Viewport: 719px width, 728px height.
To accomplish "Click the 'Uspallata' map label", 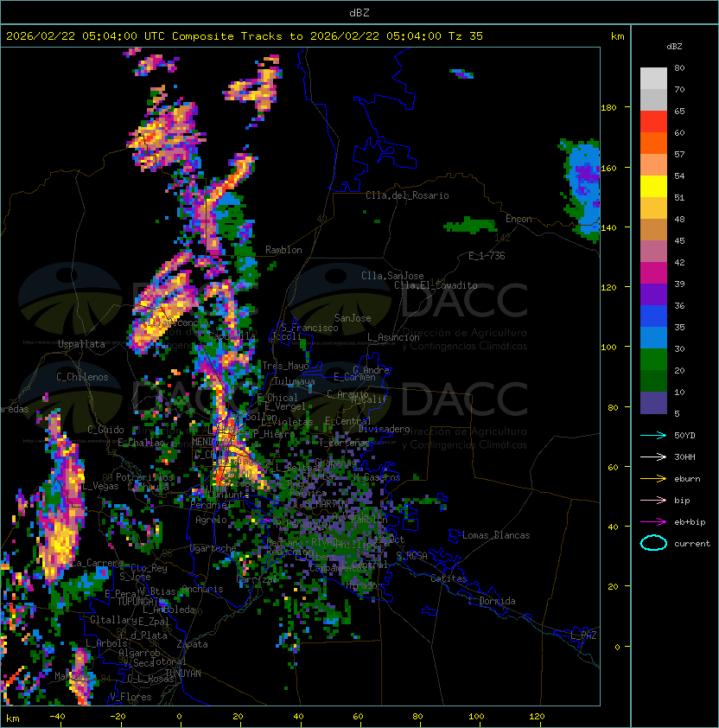I will pos(81,344).
